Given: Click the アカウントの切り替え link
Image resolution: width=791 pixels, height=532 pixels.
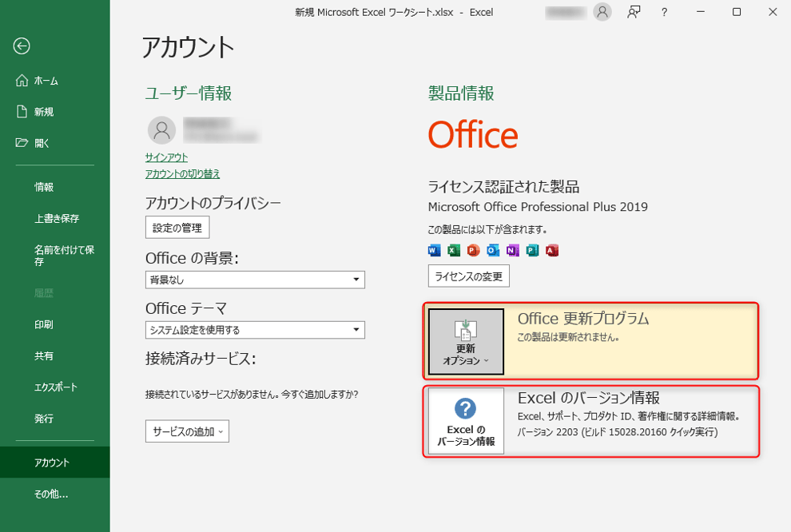Looking at the screenshot, I should click(x=183, y=174).
